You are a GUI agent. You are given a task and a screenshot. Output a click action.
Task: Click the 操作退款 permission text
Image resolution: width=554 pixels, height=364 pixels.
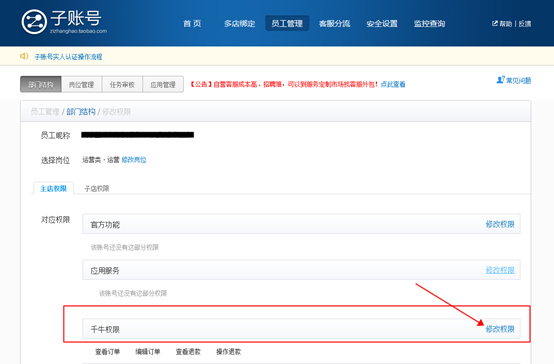(228, 352)
